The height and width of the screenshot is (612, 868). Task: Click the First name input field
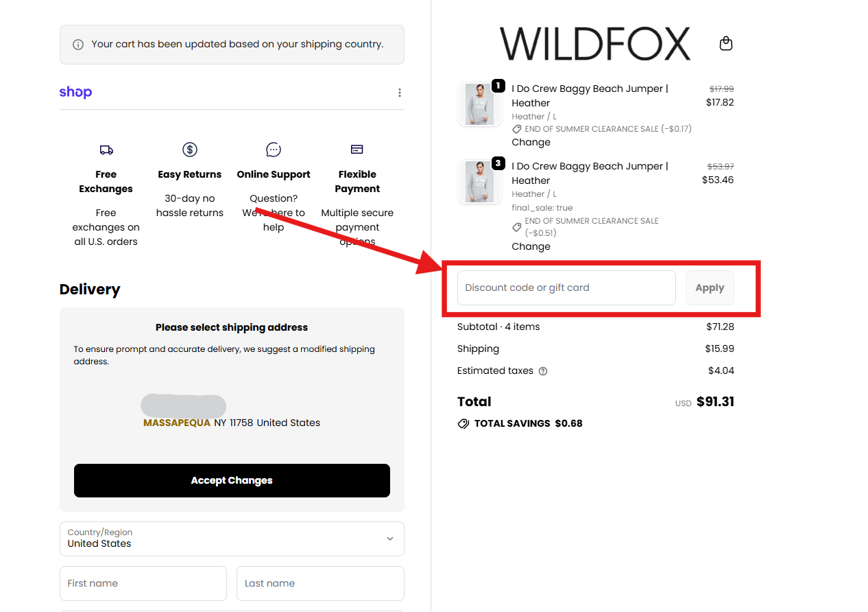pos(143,583)
